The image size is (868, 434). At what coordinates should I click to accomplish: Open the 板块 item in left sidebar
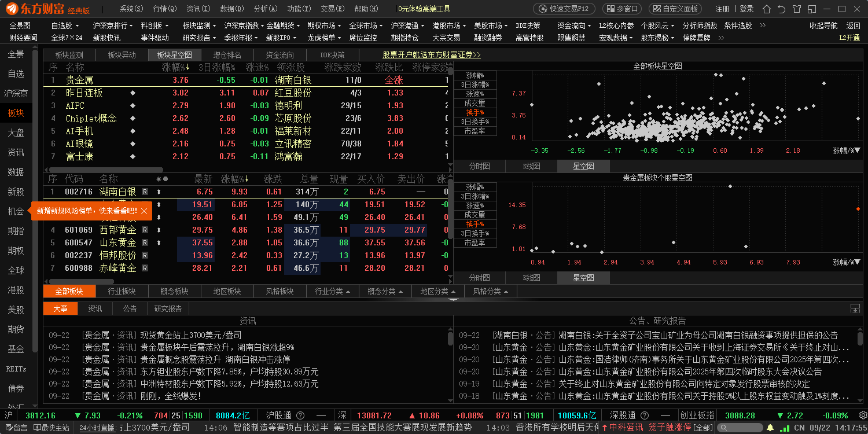point(16,113)
